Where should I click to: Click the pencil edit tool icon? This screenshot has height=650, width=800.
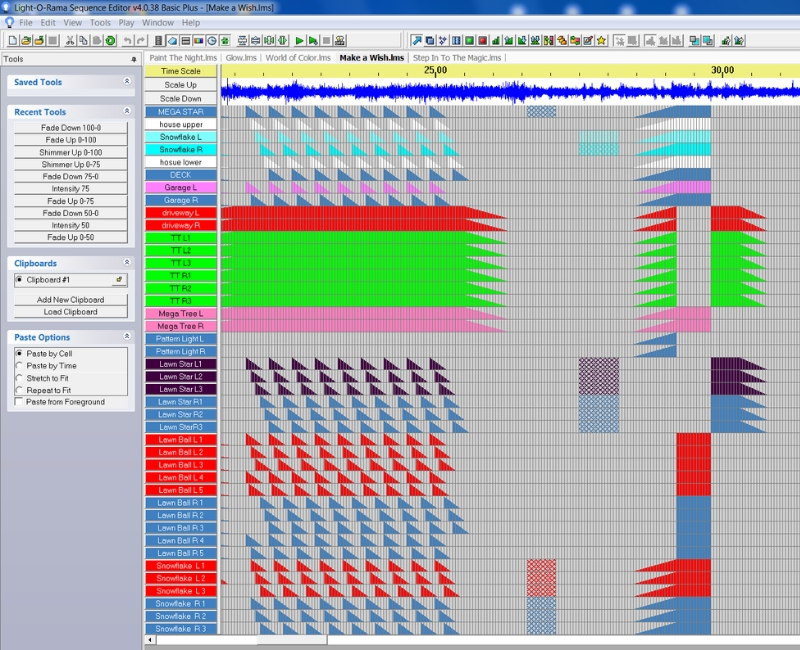pos(588,40)
